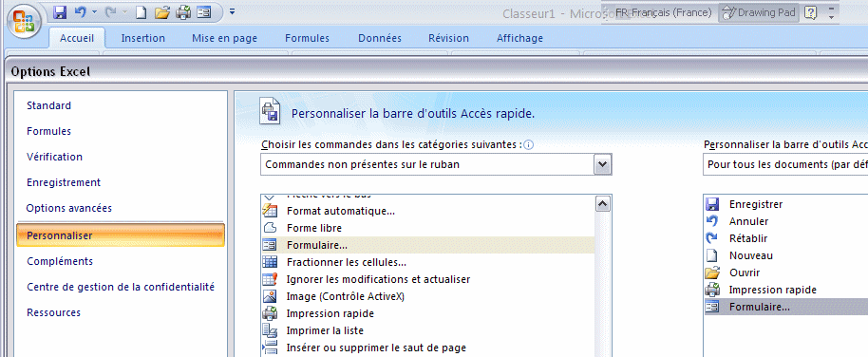
Task: Open Customize Quick Access Toolbar dropdown arrow
Action: 232,11
